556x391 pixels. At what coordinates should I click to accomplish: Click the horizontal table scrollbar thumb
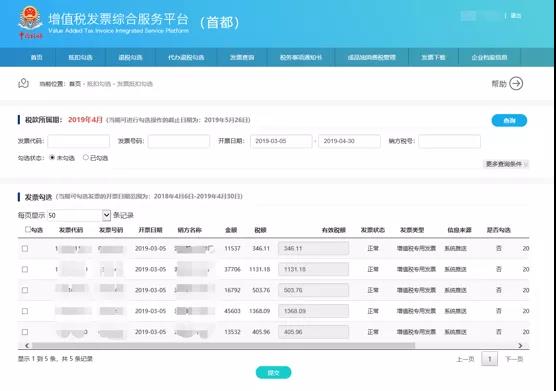tap(223, 345)
